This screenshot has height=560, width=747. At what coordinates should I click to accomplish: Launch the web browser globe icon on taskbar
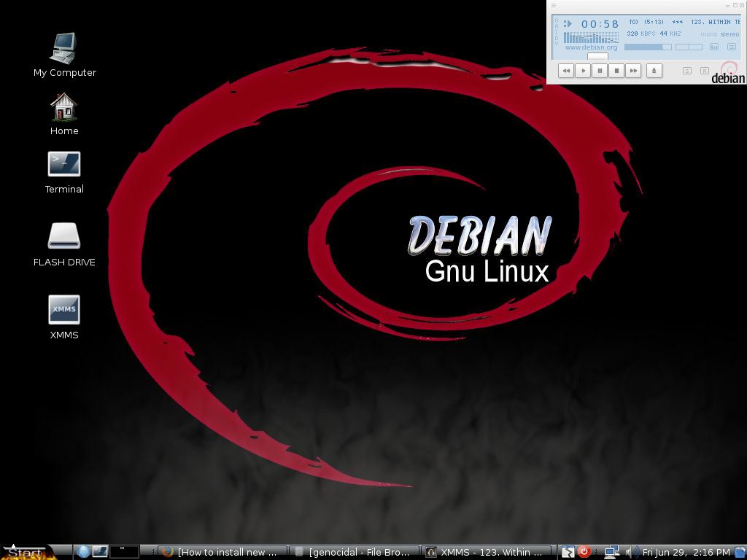click(x=83, y=551)
